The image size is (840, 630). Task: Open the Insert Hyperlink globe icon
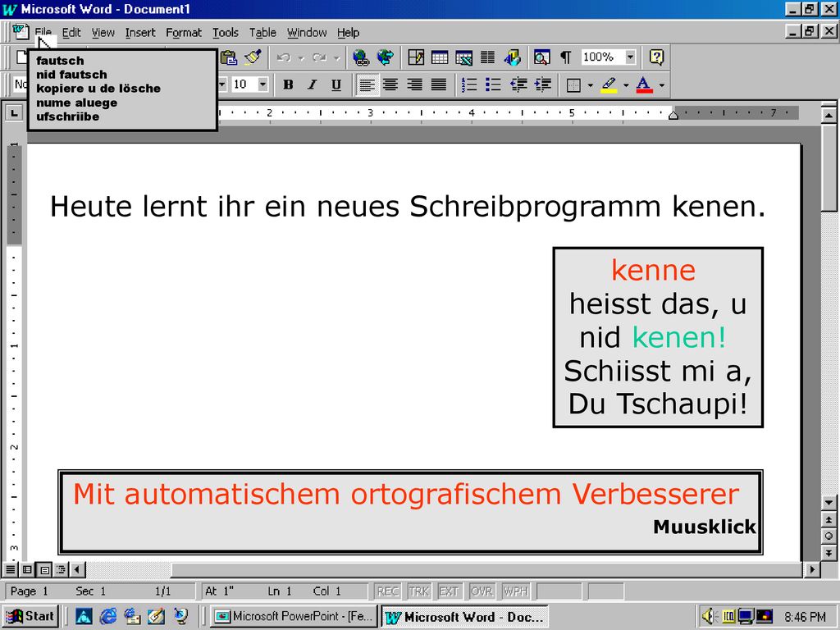click(x=361, y=57)
